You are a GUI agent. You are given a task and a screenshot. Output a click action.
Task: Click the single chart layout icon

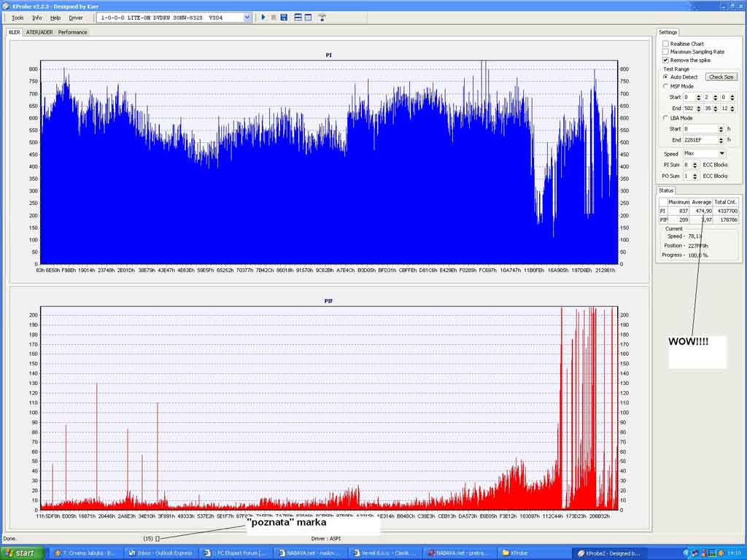point(308,17)
